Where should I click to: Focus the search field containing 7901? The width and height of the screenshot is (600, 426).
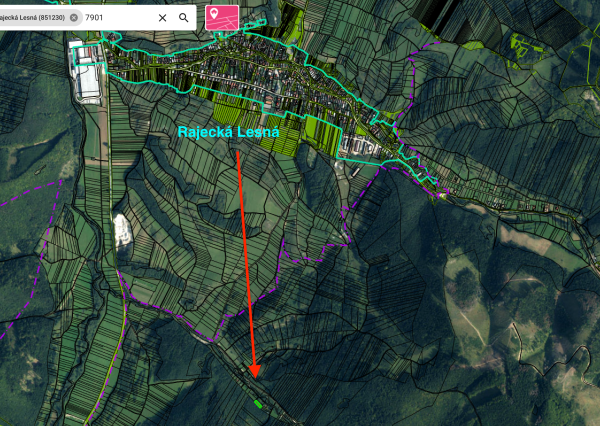(x=115, y=18)
